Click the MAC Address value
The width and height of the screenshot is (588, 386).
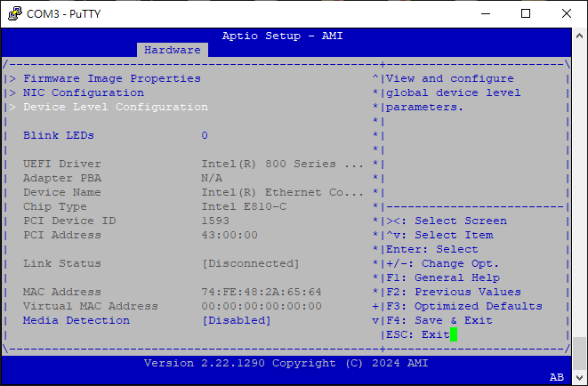[262, 292]
